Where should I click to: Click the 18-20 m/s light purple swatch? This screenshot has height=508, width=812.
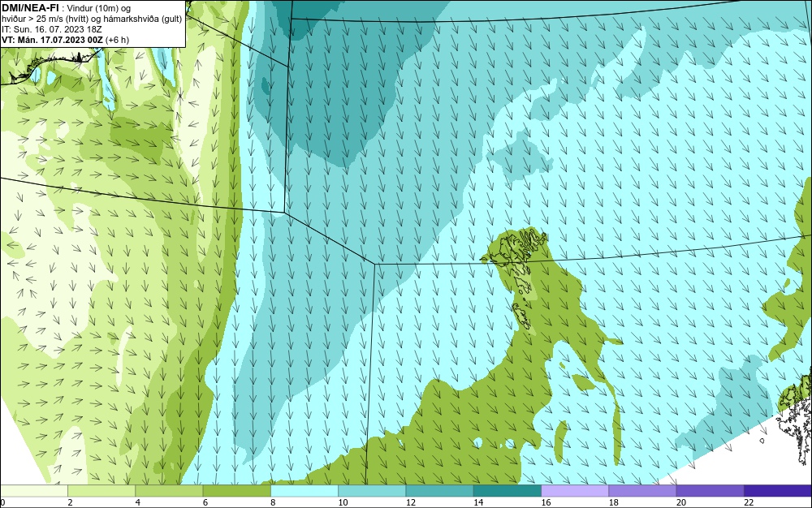pyautogui.click(x=642, y=491)
